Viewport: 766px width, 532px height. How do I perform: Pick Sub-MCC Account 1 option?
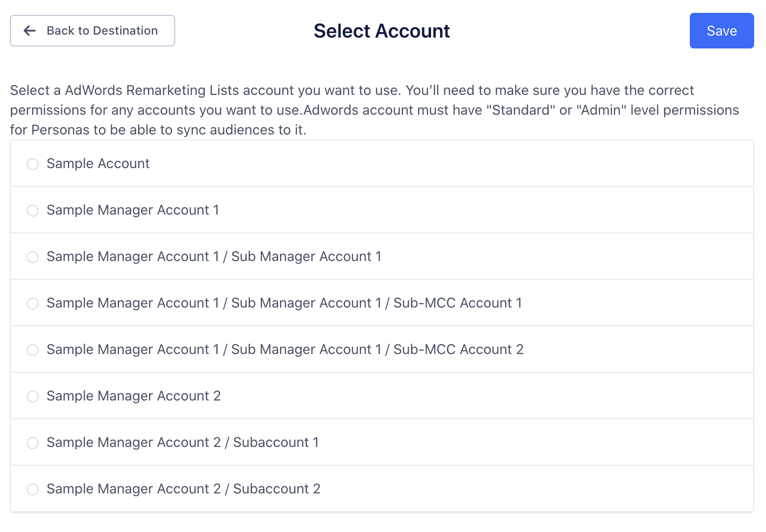pyautogui.click(x=33, y=303)
